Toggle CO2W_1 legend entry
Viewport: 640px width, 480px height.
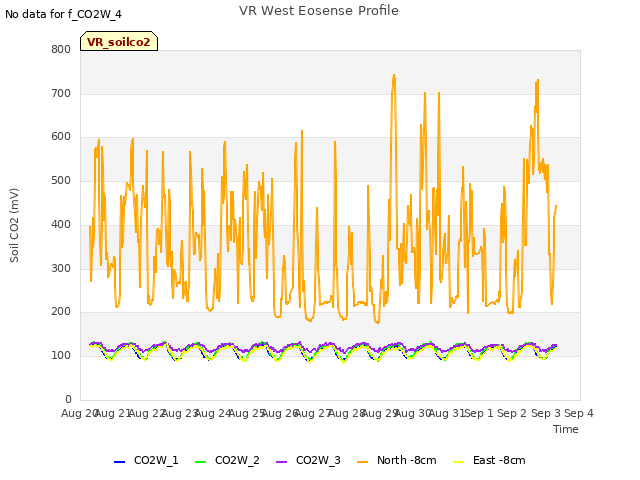[146, 460]
